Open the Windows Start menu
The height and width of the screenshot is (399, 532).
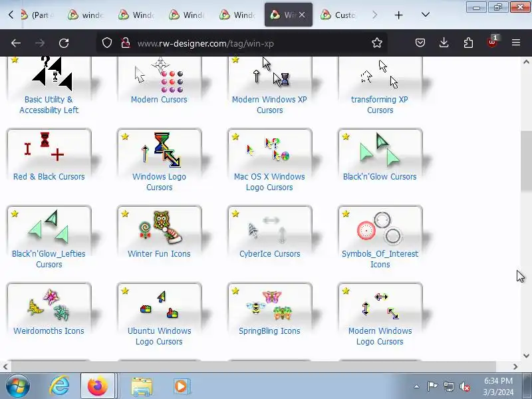(x=18, y=386)
